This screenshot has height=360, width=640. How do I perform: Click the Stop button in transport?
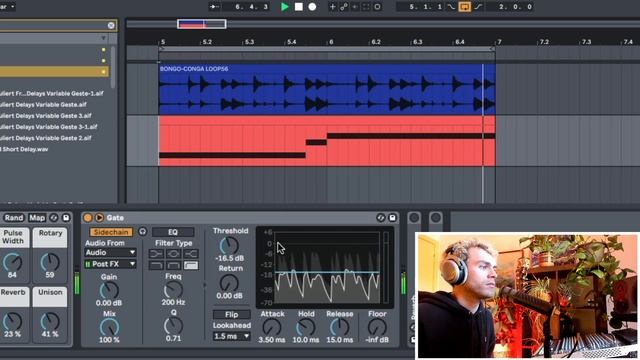tap(299, 7)
